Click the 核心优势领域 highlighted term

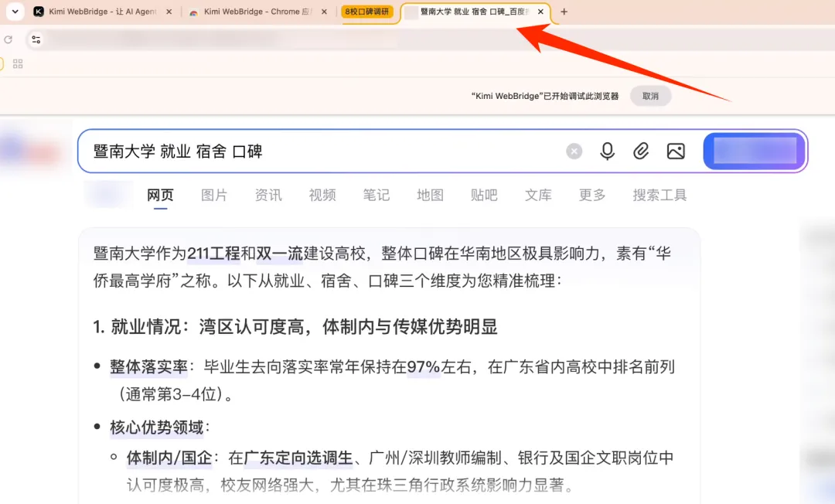pos(156,427)
